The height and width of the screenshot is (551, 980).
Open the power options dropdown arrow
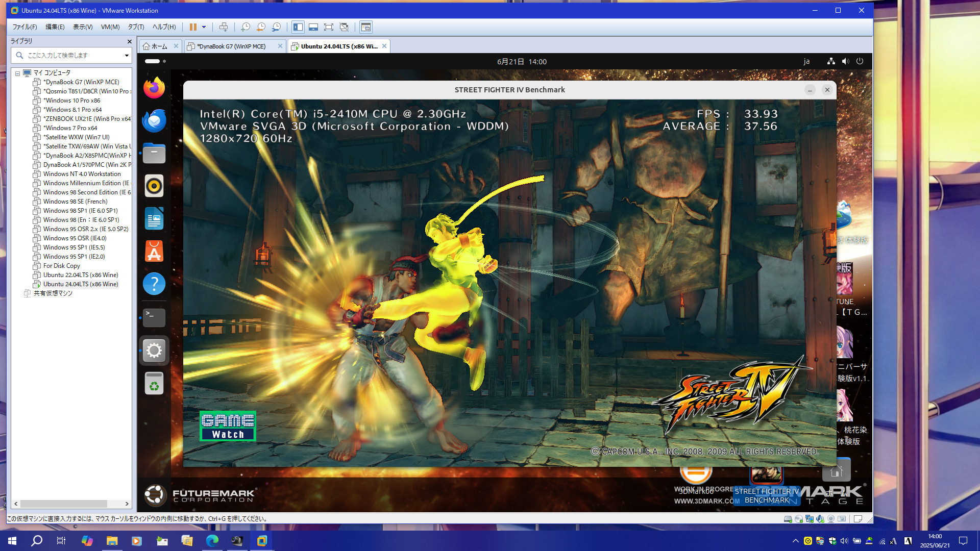click(204, 27)
